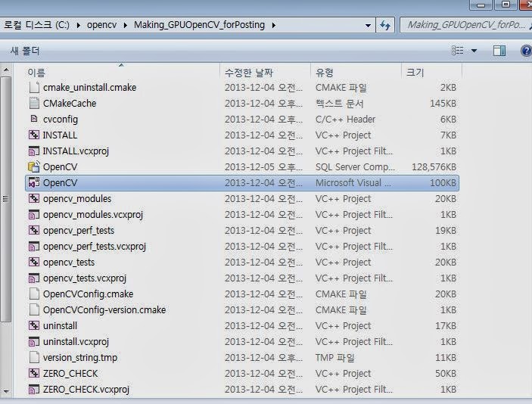Click the opencv_tests.vcxproj filter icon
The image size is (532, 404).
[x=34, y=278]
